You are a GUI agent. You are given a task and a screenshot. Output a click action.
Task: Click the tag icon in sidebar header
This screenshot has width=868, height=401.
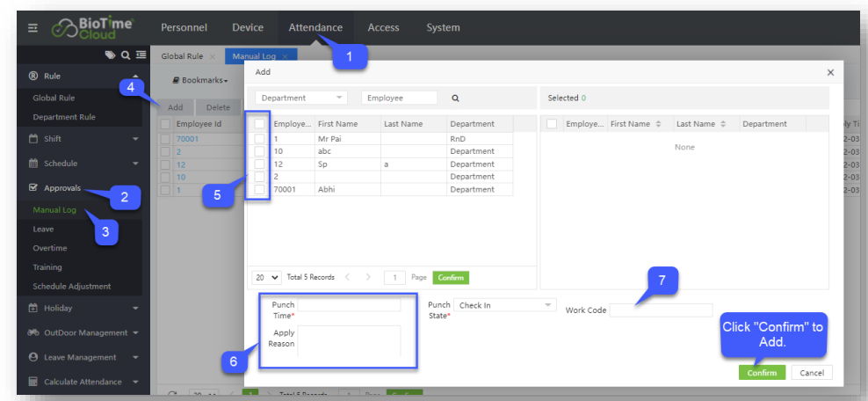click(x=112, y=55)
